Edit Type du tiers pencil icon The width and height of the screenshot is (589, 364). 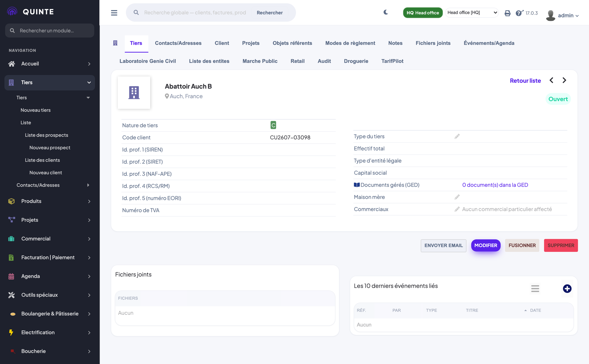(x=457, y=136)
